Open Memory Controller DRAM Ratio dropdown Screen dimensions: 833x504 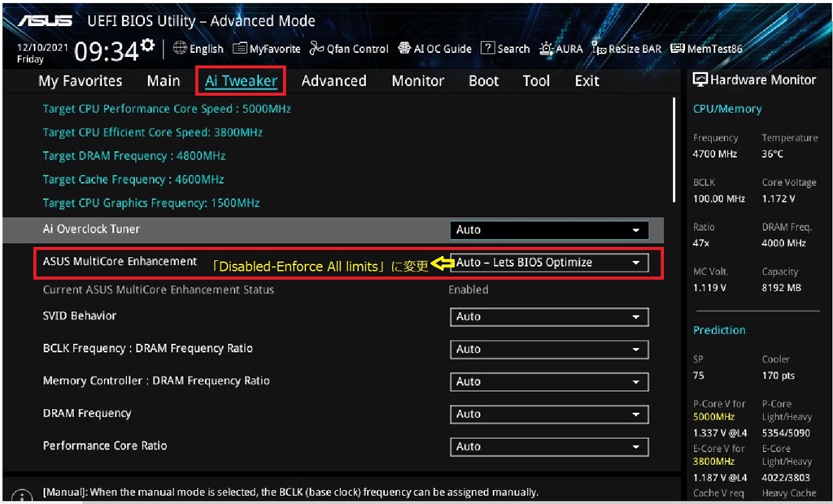(549, 382)
